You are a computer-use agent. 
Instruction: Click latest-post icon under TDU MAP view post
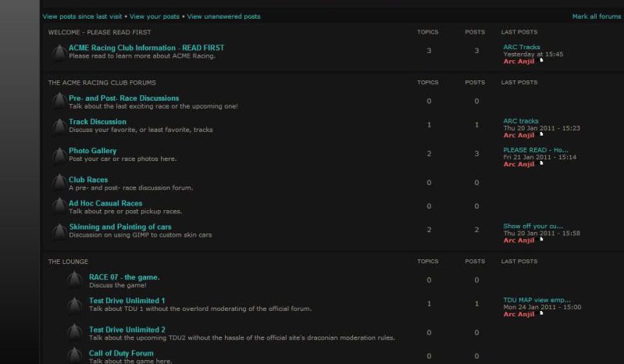(x=541, y=314)
